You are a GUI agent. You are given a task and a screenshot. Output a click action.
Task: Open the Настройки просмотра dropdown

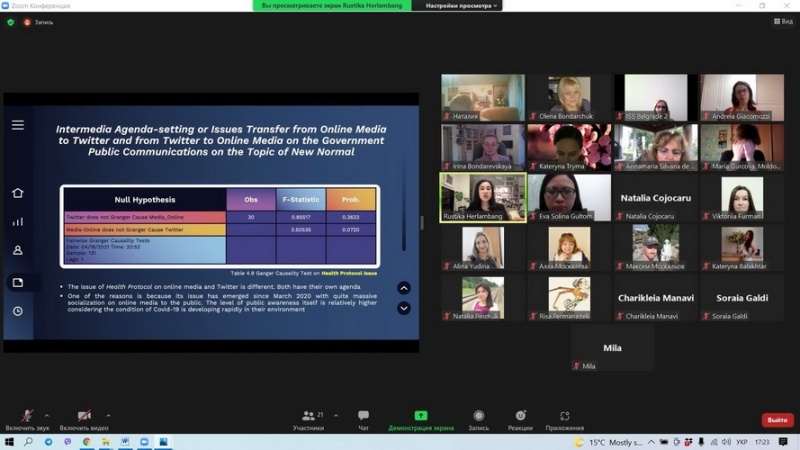[x=462, y=6]
